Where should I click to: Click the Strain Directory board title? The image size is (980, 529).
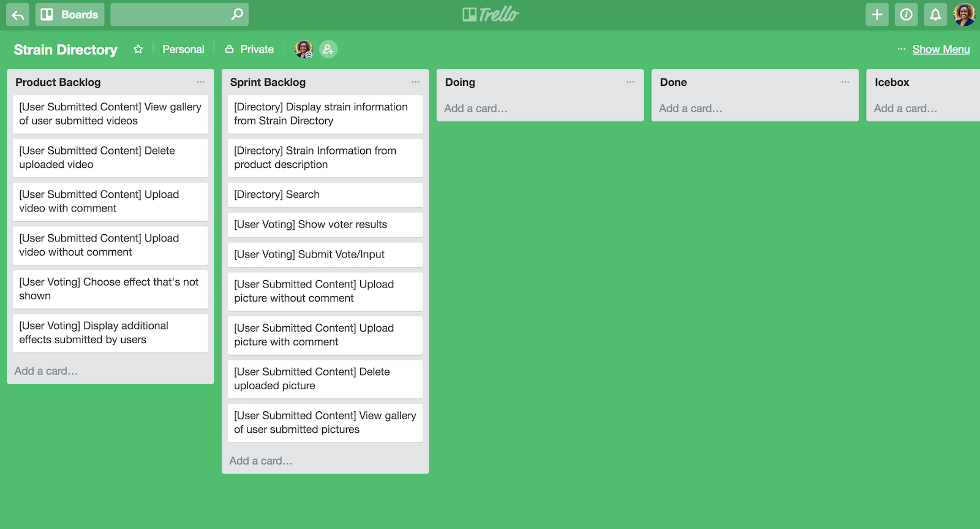[x=66, y=50]
